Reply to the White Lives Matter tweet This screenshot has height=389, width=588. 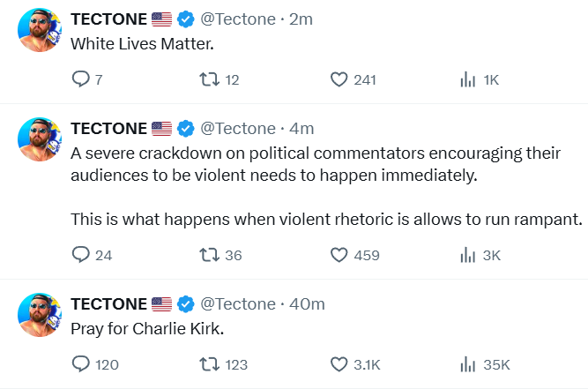coord(80,80)
